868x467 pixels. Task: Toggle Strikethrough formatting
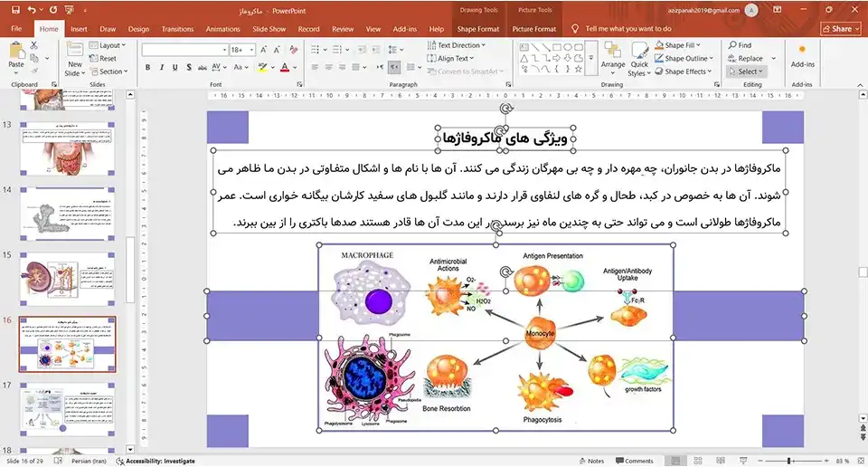point(203,67)
